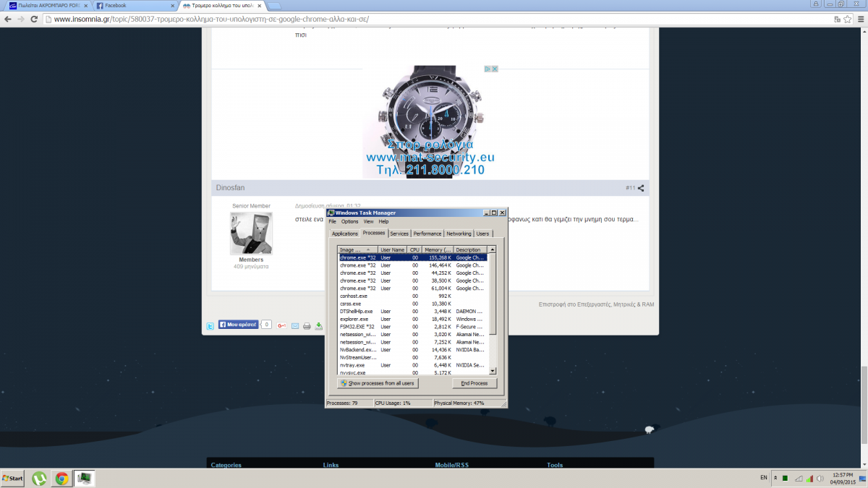Click the Dinosfan username link
Image resolution: width=868 pixels, height=488 pixels.
[230, 188]
